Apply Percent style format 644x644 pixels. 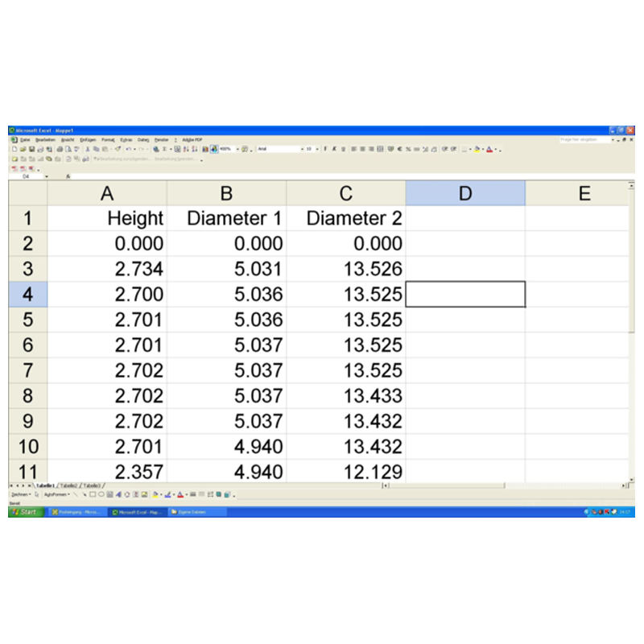[408, 149]
